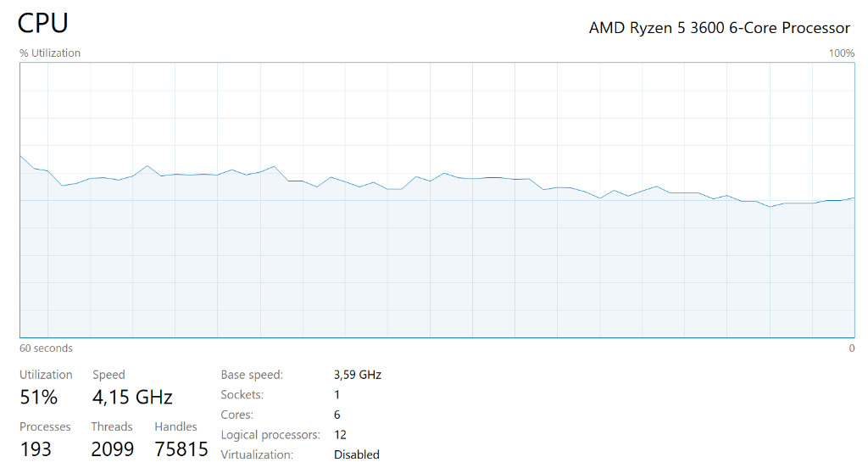Image resolution: width=868 pixels, height=468 pixels.
Task: Click the Processes count 193
Action: (x=36, y=448)
